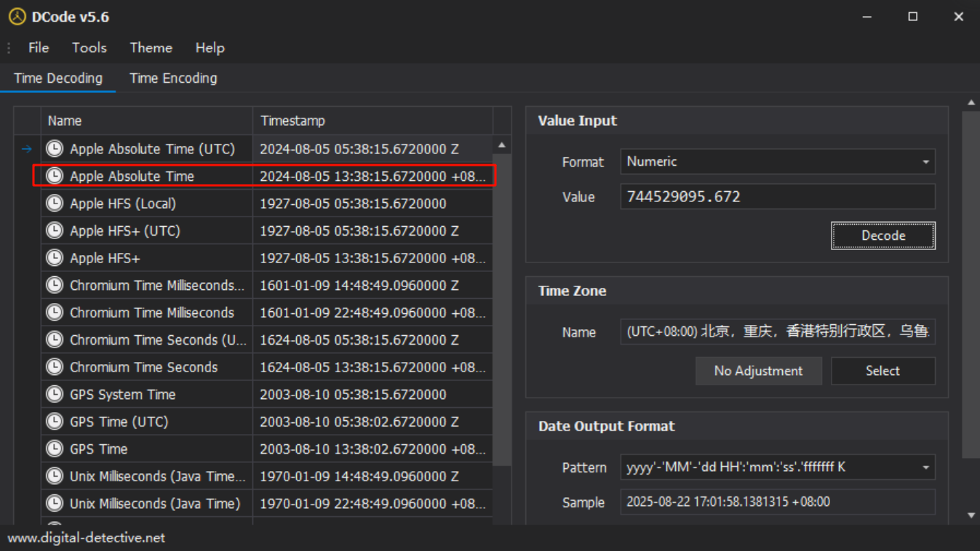This screenshot has height=551, width=980.
Task: Select the Time Decoding tab
Action: pos(58,78)
